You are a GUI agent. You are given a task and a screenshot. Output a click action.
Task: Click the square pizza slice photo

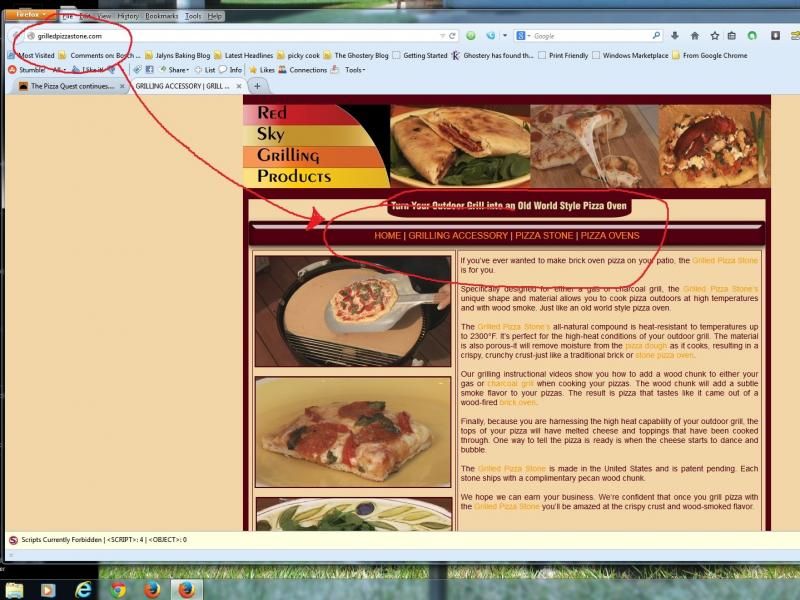(x=353, y=432)
